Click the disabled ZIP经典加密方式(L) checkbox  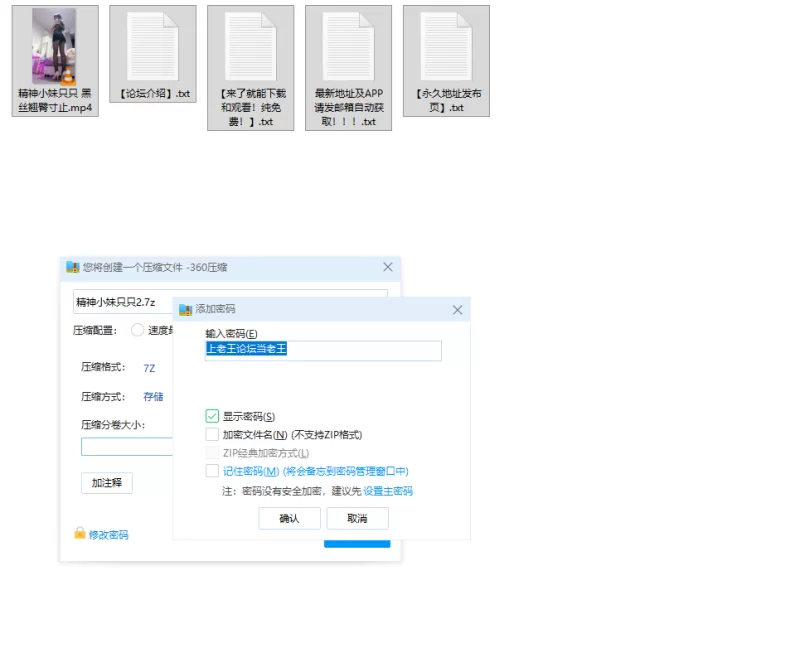point(212,453)
